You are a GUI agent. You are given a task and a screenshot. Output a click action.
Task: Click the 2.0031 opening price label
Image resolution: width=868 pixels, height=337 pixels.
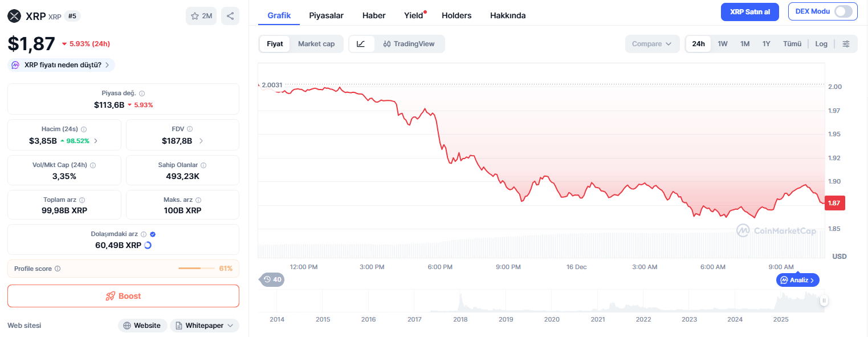point(272,85)
